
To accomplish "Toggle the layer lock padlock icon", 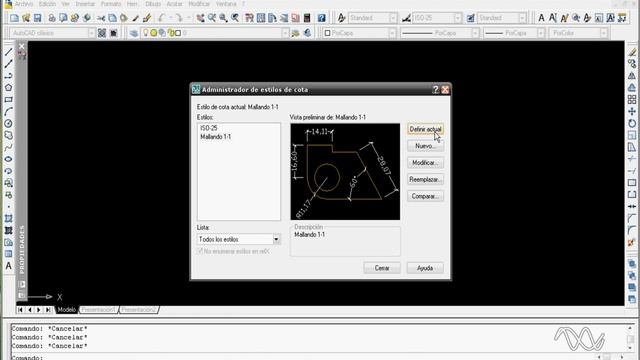I will 171,33.
